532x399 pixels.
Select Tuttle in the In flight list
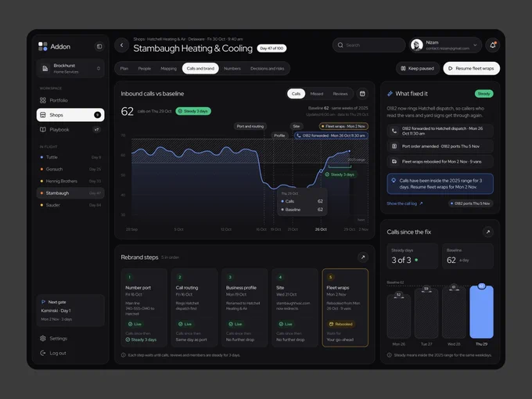coord(70,157)
